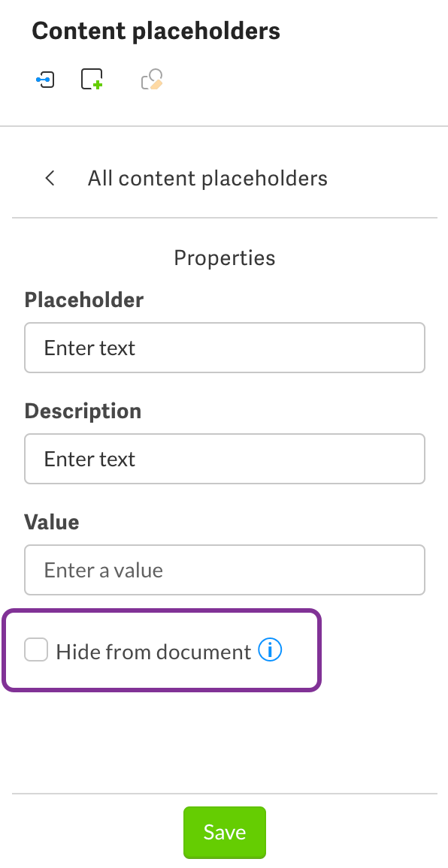The width and height of the screenshot is (448, 868).
Task: Click into the Value input box
Action: pos(225,570)
